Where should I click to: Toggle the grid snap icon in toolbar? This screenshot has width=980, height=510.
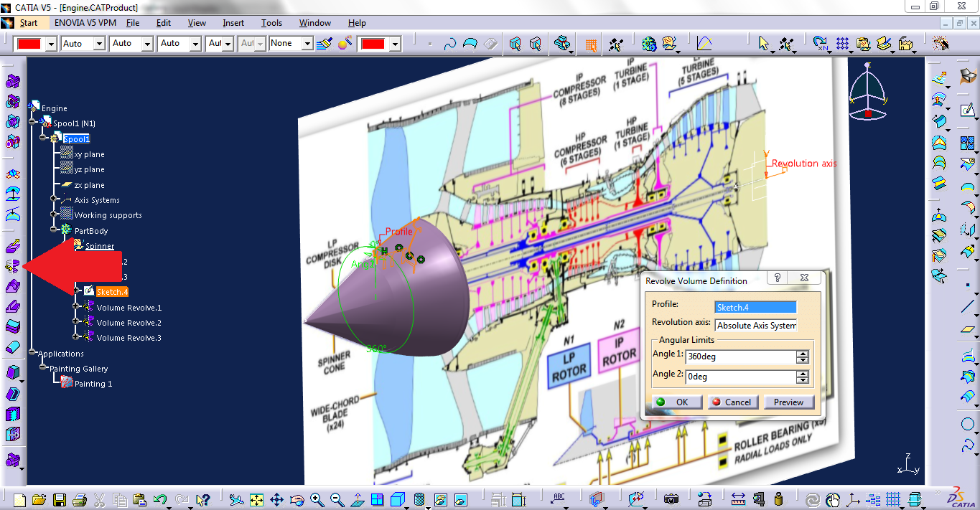point(591,44)
